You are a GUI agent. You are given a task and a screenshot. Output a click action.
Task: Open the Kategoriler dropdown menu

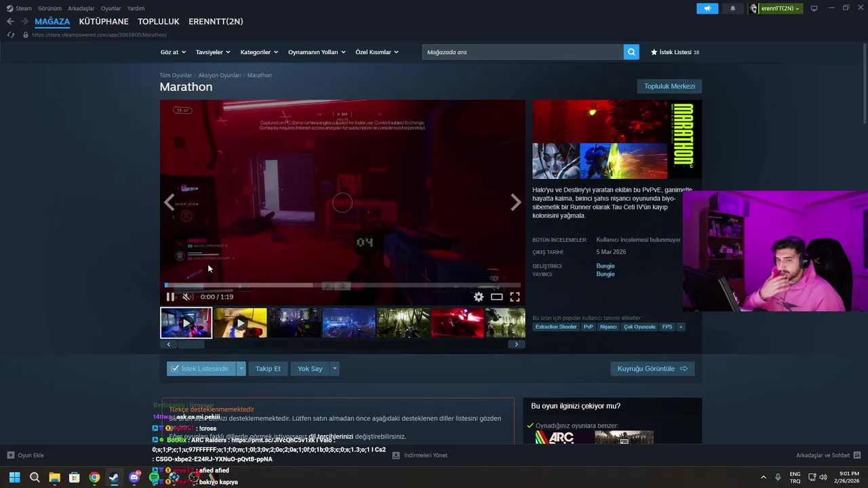pos(259,52)
